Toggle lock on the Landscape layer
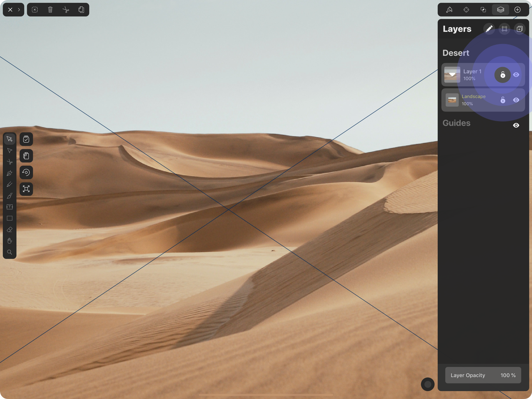This screenshot has width=532, height=399. coord(503,100)
